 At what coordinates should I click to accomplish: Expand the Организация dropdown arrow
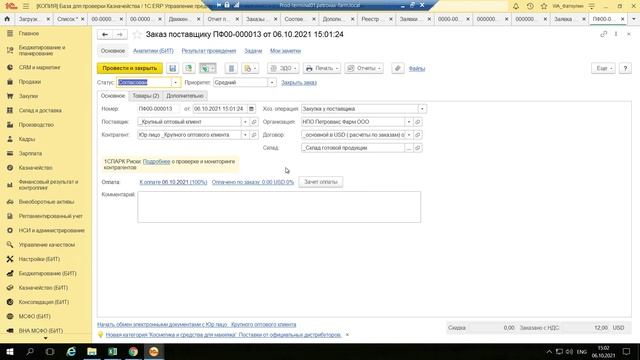coord(409,122)
